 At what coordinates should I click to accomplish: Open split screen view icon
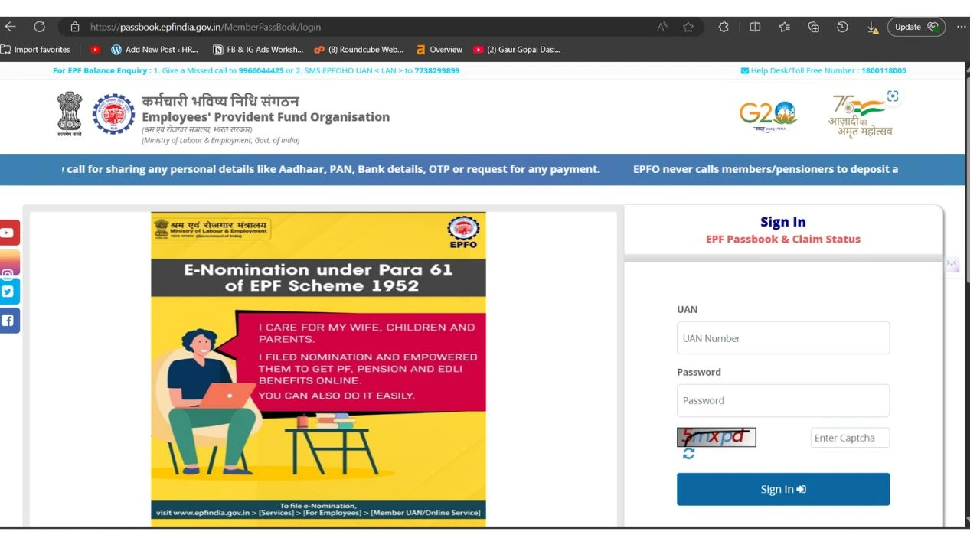(755, 27)
